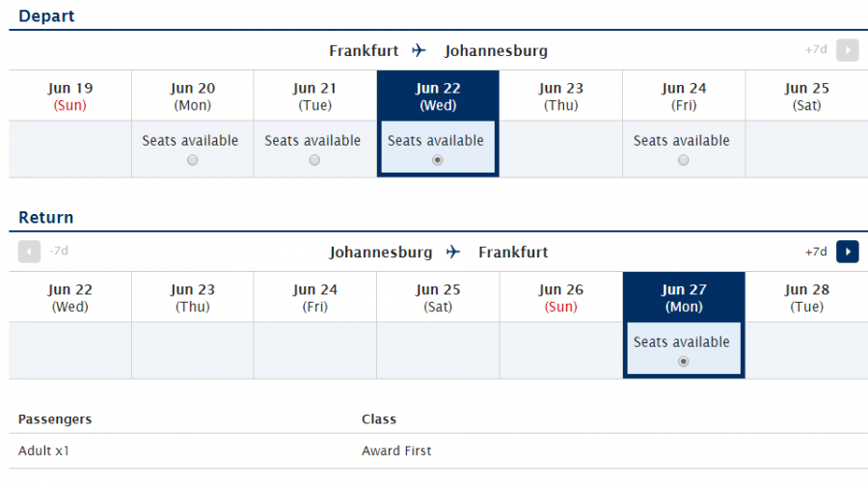Click the airplane icon for Johannesburg to Frankfurt

tap(453, 252)
